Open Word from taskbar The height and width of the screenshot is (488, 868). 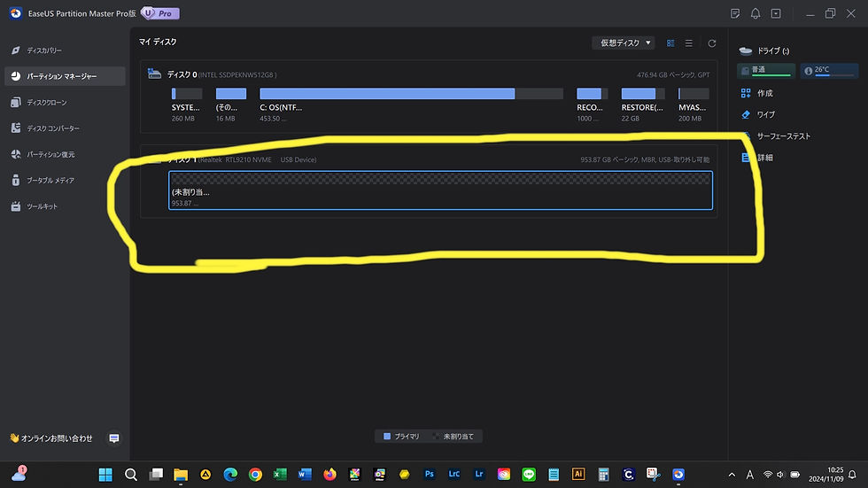[x=305, y=474]
